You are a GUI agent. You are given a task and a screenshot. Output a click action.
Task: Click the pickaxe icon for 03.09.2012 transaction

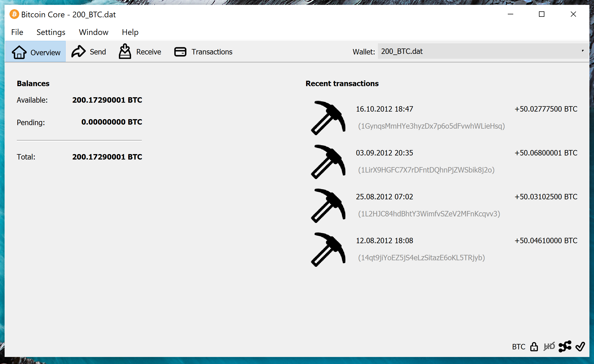tap(328, 162)
